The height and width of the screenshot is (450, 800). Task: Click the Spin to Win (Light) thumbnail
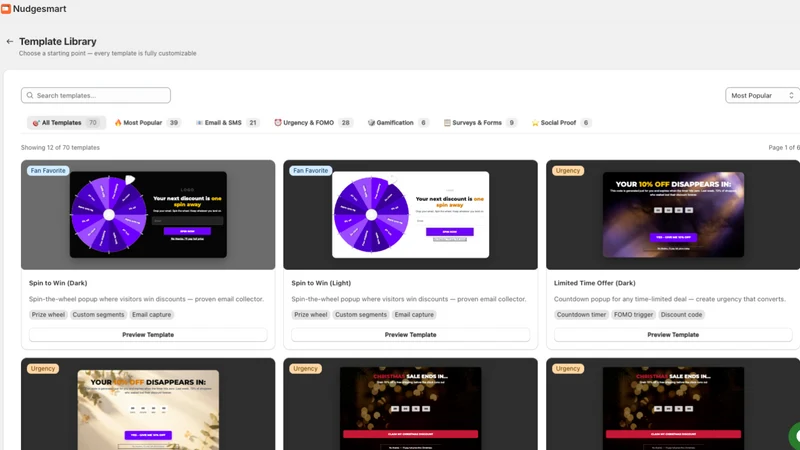410,215
